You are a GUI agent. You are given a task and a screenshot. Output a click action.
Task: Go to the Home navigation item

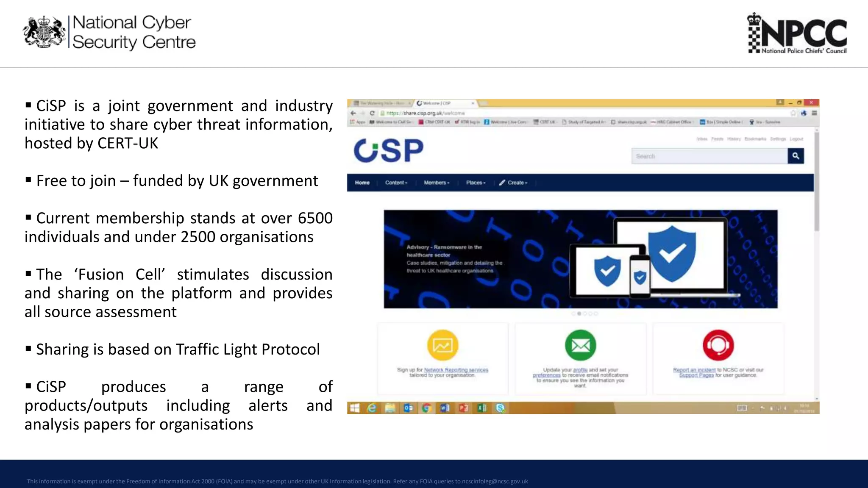[362, 183]
